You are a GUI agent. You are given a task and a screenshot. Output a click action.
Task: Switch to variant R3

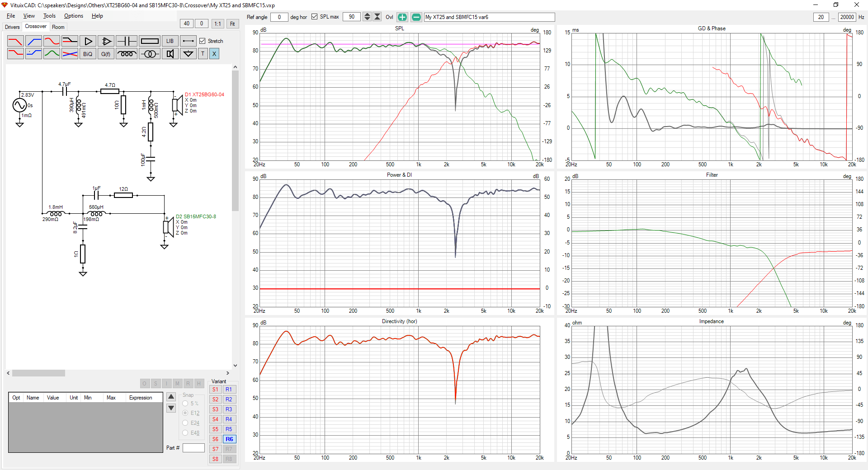coord(229,409)
